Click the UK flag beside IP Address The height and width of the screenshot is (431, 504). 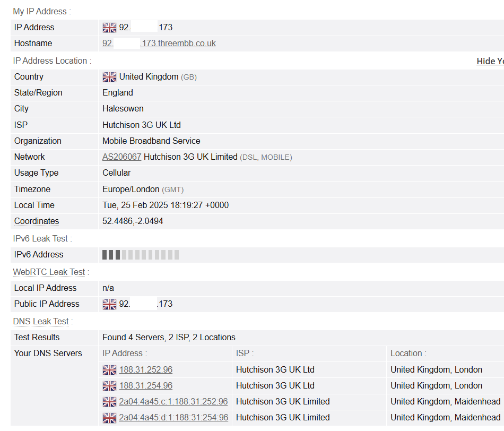coord(109,28)
